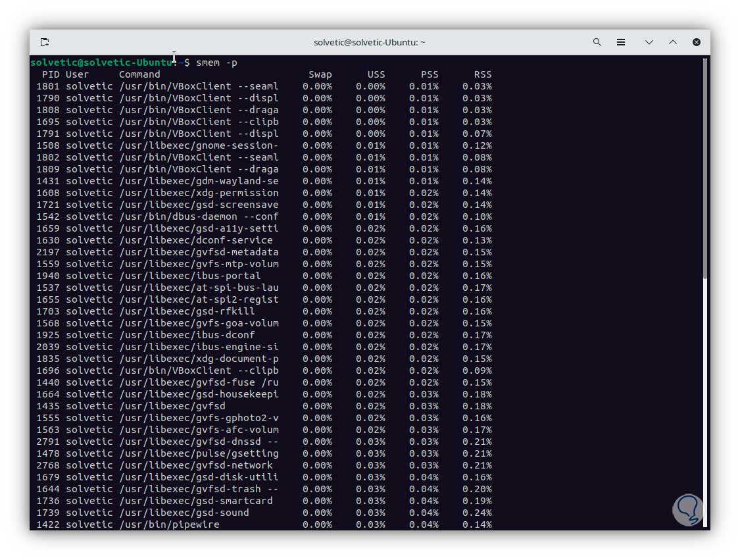
Task: Click /usr/bin/dbus-daemon --conf command text
Action: (199, 216)
